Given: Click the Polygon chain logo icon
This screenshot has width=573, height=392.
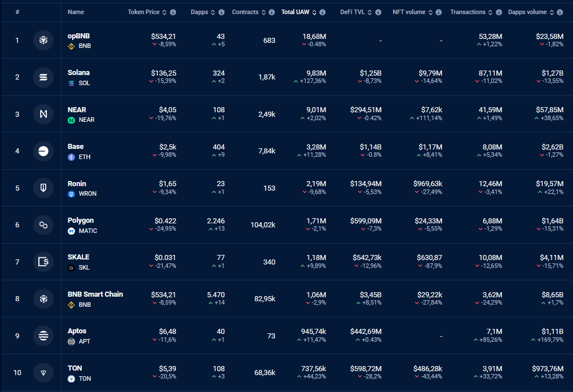Looking at the screenshot, I should [x=43, y=224].
